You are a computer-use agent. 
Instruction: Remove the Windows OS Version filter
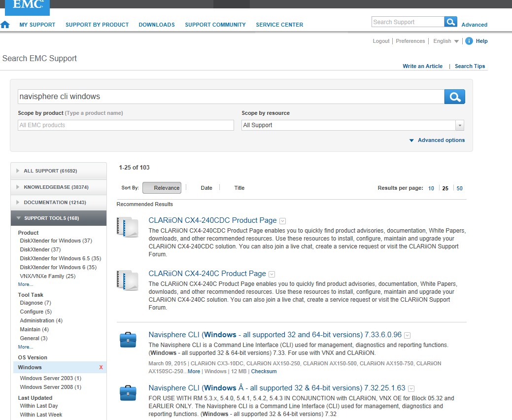pos(101,367)
